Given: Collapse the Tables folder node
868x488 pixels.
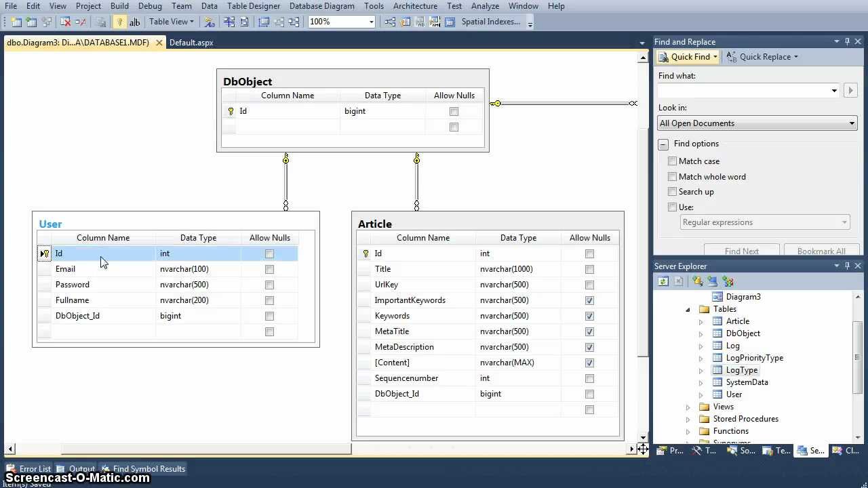Looking at the screenshot, I should click(688, 309).
